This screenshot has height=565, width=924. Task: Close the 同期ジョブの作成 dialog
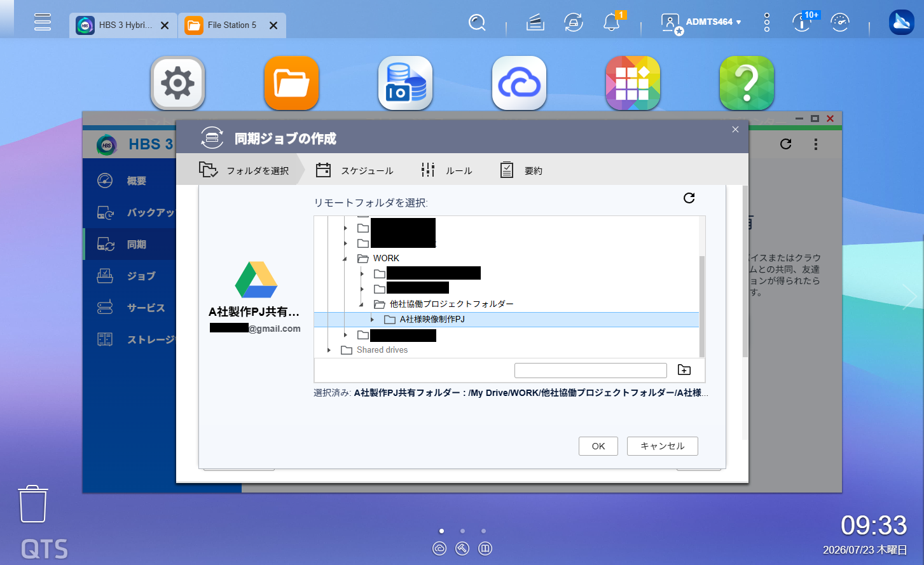click(735, 130)
